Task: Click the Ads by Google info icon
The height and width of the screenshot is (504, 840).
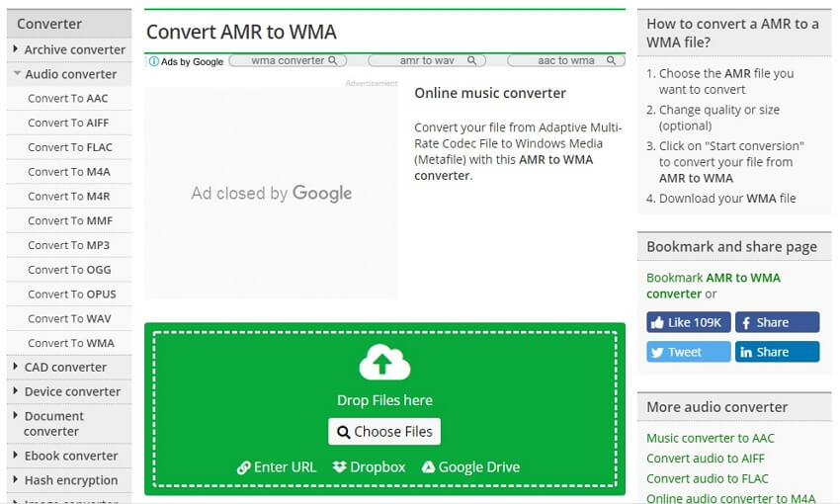Action: (154, 61)
